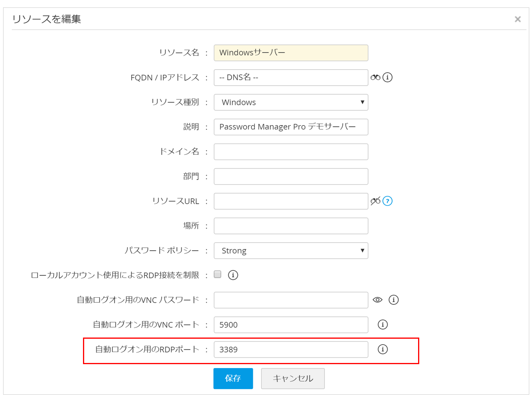Select the 自動ログオン用のRDPポート input field
This screenshot has width=532, height=397.
point(291,350)
